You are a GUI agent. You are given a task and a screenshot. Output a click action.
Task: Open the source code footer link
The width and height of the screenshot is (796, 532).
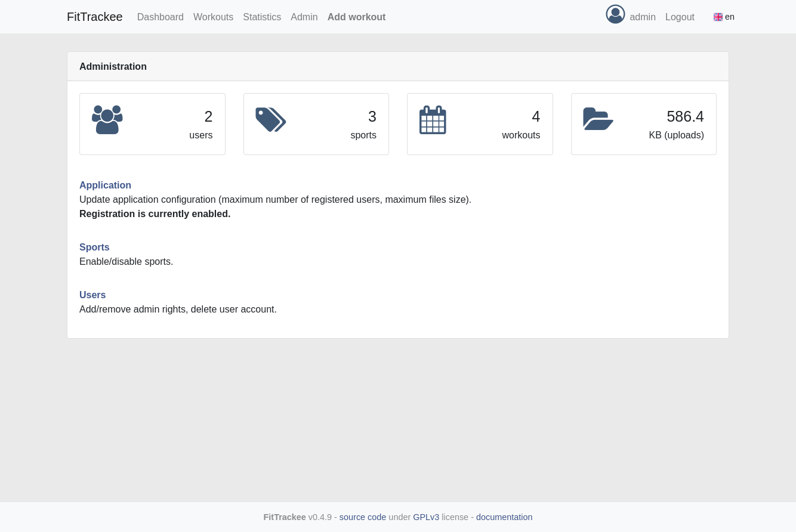pyautogui.click(x=363, y=517)
